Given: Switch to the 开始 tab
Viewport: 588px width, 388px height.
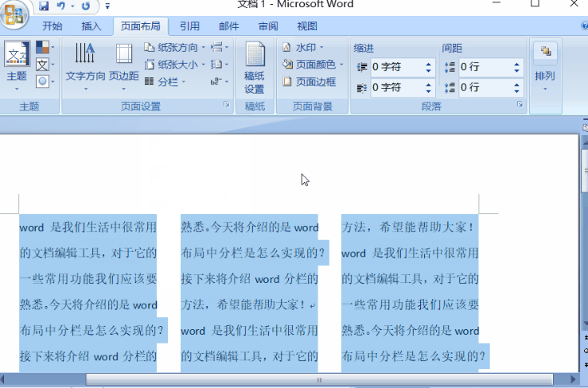Looking at the screenshot, I should 53,26.
